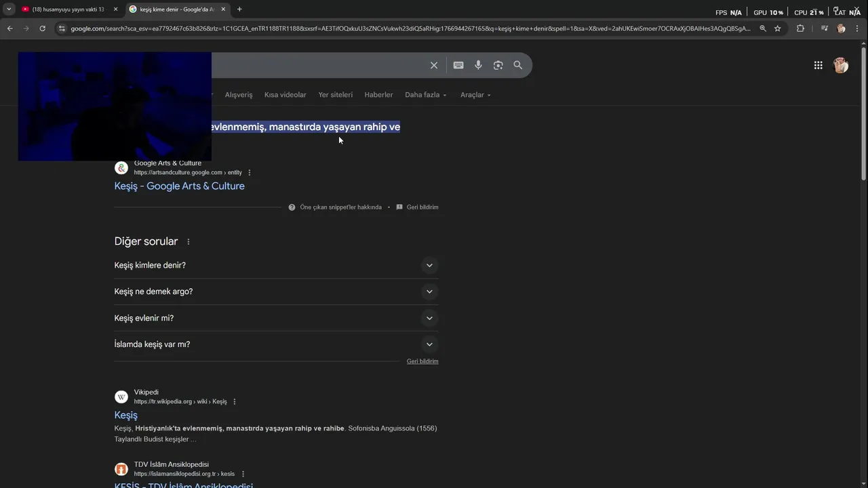The height and width of the screenshot is (488, 868).
Task: Click the artsandculture.google.com URL breadcrumb
Action: 188,173
